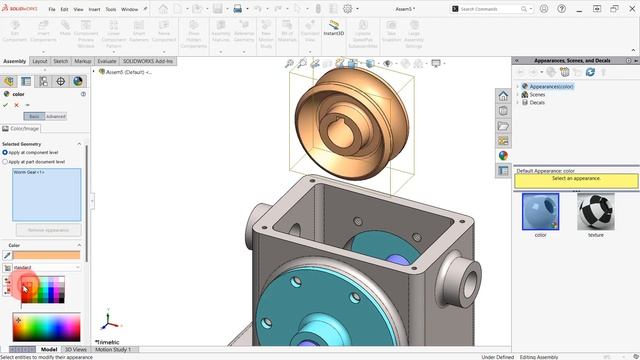This screenshot has height=360, width=640.
Task: Select Worm Gear<1> in selection box
Action: pyautogui.click(x=29, y=172)
